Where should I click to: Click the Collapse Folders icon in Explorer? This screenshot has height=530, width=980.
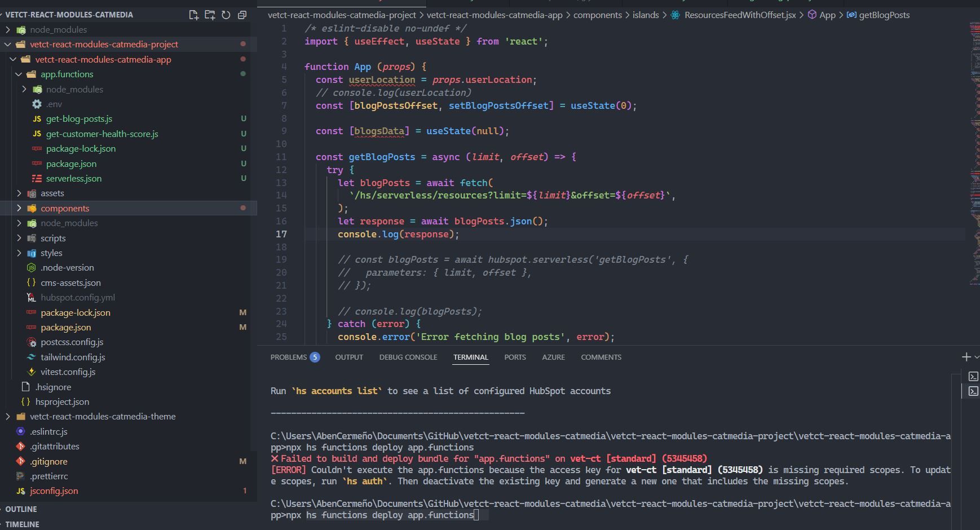(242, 15)
